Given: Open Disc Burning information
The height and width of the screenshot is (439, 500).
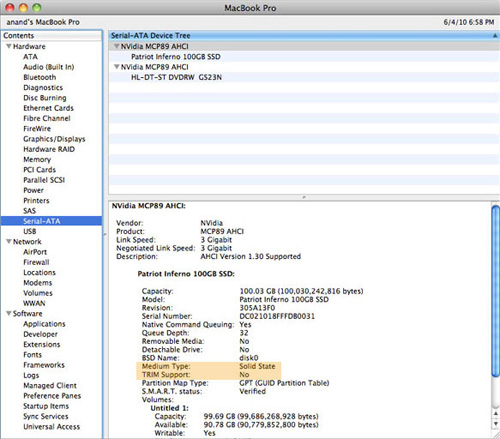Looking at the screenshot, I should tap(45, 98).
